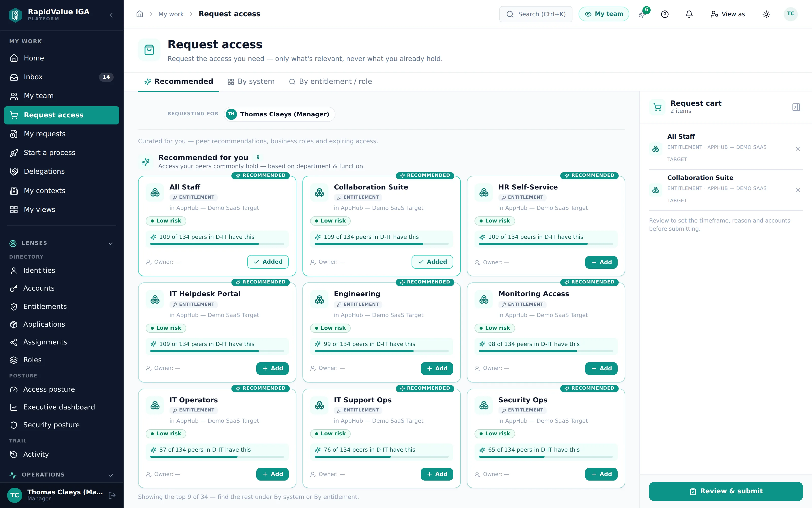Open the TC user avatar menu
812x508 pixels.
click(x=790, y=14)
